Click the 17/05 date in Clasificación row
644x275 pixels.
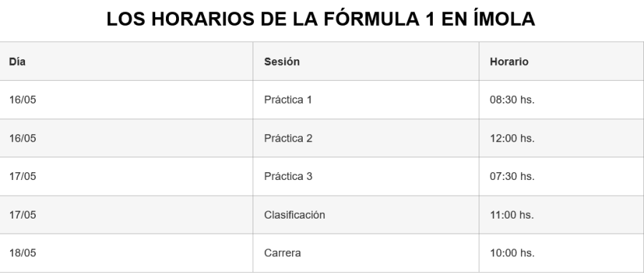click(x=23, y=215)
